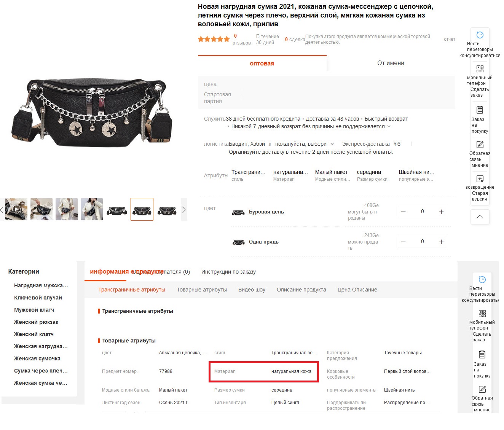
Task: Play the video thumbnail in gallery
Action: pyautogui.click(x=16, y=209)
